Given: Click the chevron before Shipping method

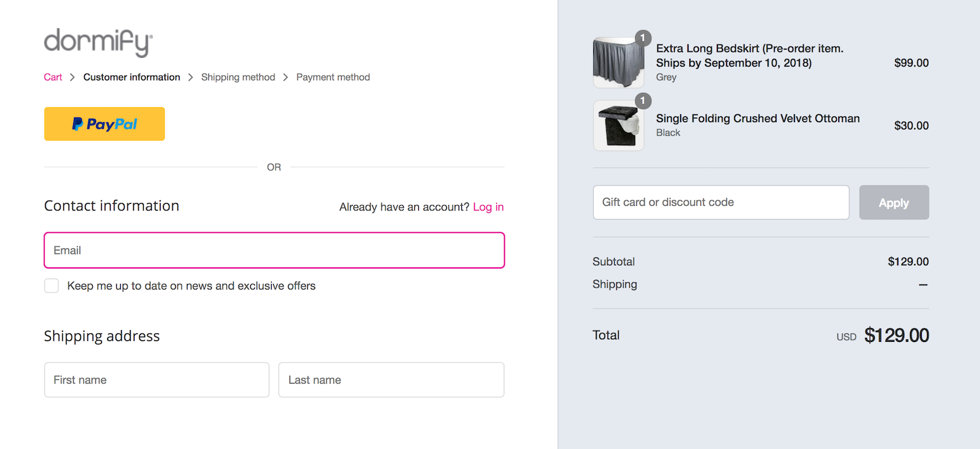Looking at the screenshot, I should click(191, 77).
